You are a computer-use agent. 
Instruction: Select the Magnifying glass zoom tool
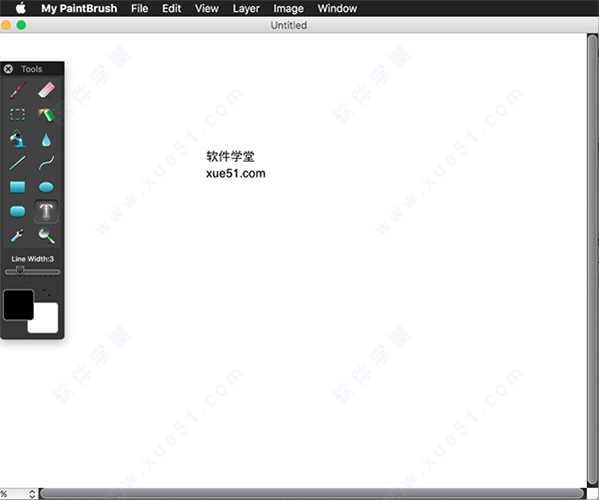46,236
